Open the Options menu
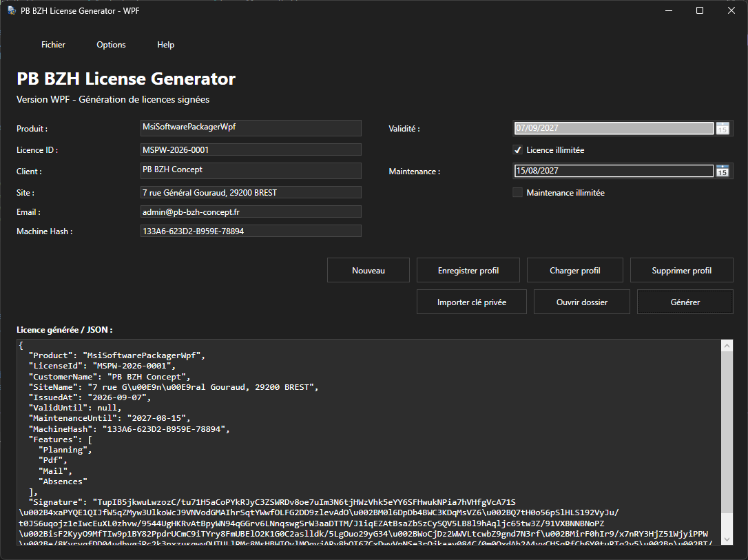This screenshot has height=560, width=748. (111, 44)
